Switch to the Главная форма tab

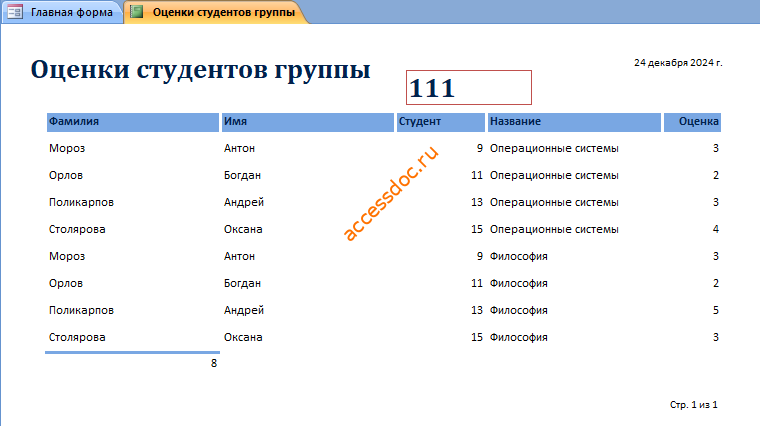click(61, 12)
